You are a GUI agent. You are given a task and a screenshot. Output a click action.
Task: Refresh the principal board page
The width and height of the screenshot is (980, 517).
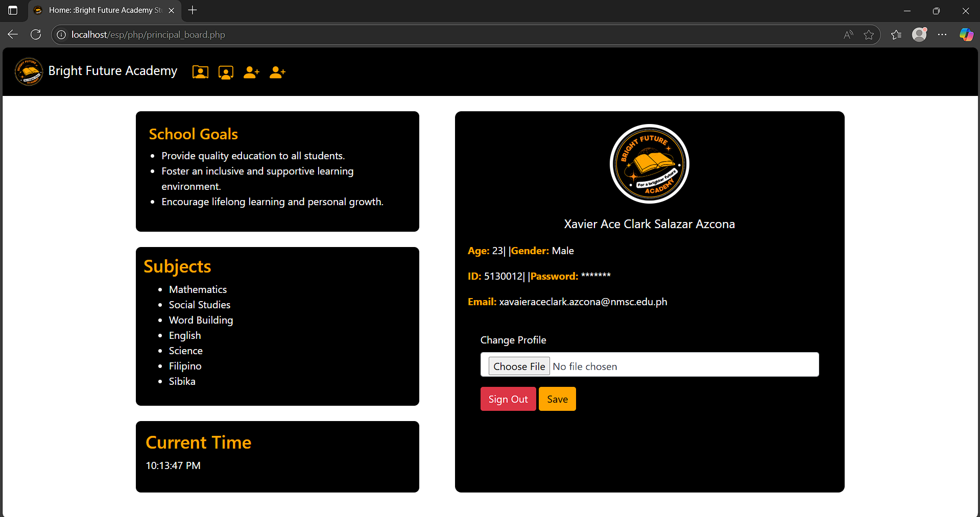[x=35, y=34]
